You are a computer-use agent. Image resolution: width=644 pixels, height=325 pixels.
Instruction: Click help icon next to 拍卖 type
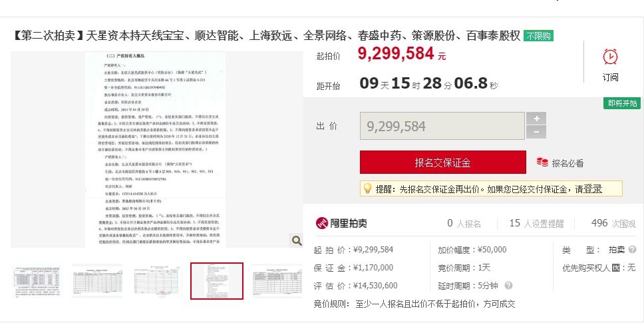(633, 249)
